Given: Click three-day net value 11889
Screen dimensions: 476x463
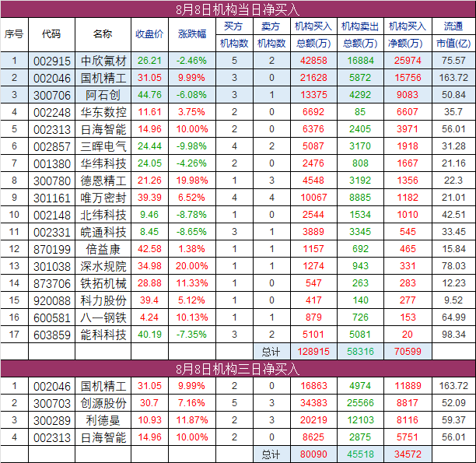Looking at the screenshot, I should click(408, 386).
